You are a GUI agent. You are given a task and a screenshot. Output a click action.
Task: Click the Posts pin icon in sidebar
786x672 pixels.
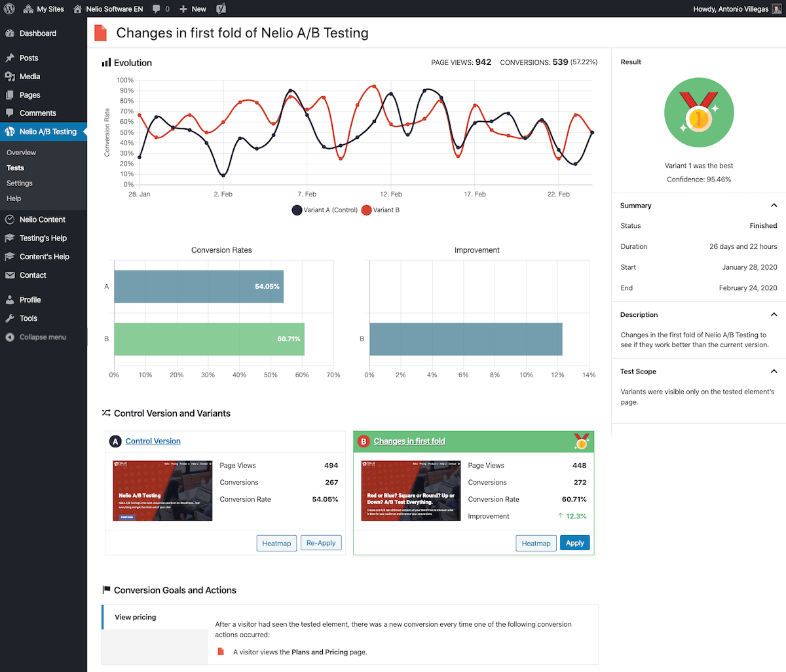10,58
